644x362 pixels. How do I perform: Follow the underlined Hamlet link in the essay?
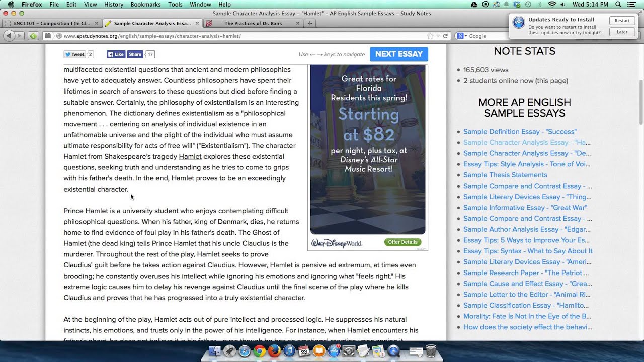click(190, 157)
